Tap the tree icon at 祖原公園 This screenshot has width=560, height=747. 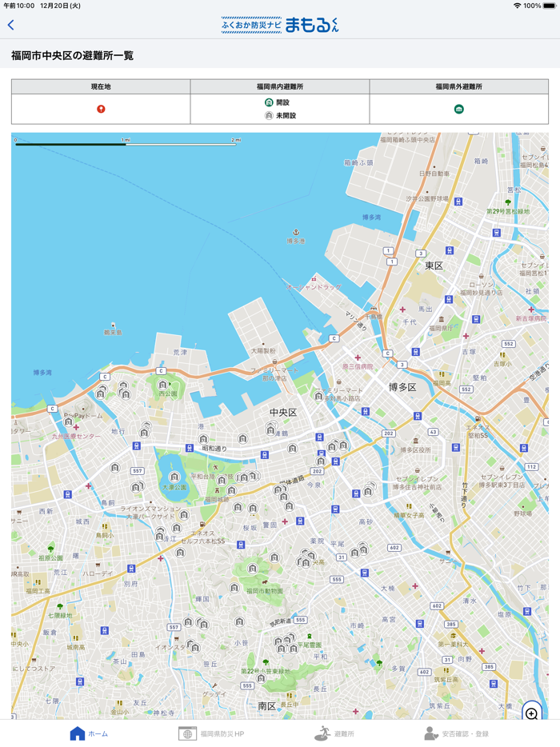point(50,549)
